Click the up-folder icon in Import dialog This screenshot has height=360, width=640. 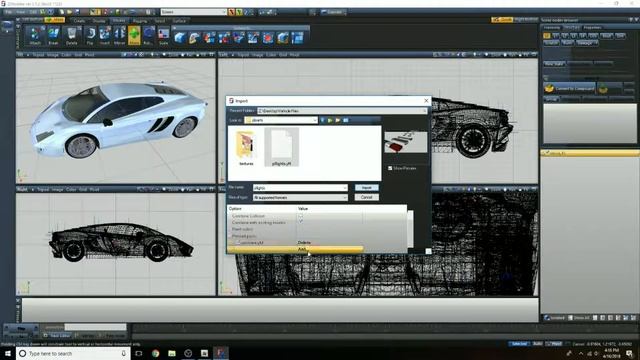point(330,120)
